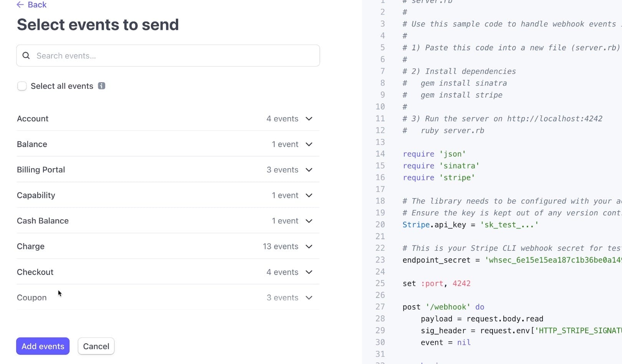Expand the Checkout events section
Viewport: 622px width, 364px height.
[309, 272]
